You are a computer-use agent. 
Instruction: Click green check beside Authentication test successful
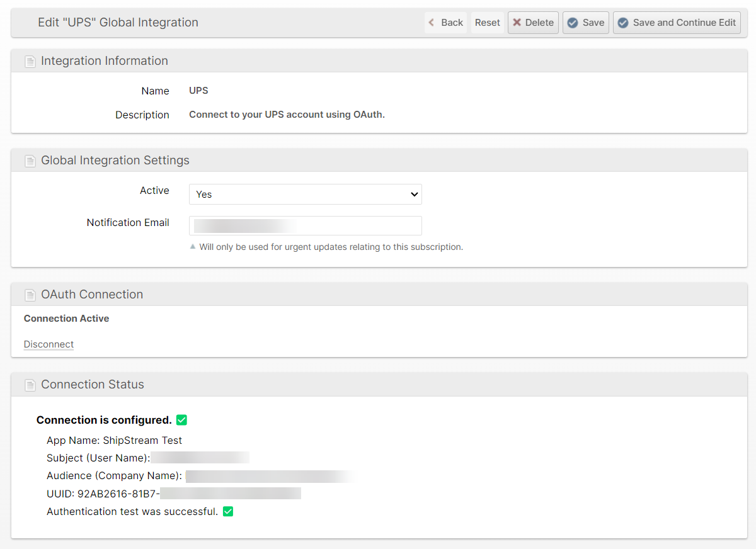[x=228, y=512]
